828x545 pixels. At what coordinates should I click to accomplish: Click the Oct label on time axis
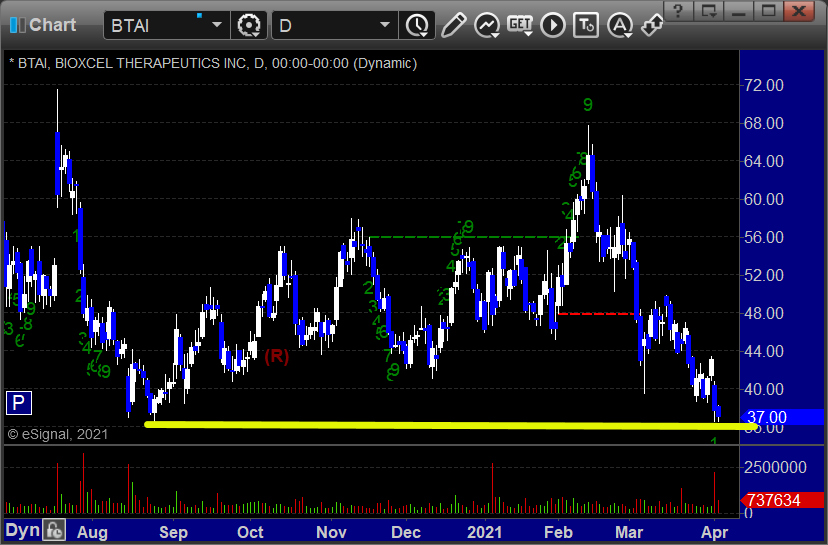pyautogui.click(x=250, y=532)
